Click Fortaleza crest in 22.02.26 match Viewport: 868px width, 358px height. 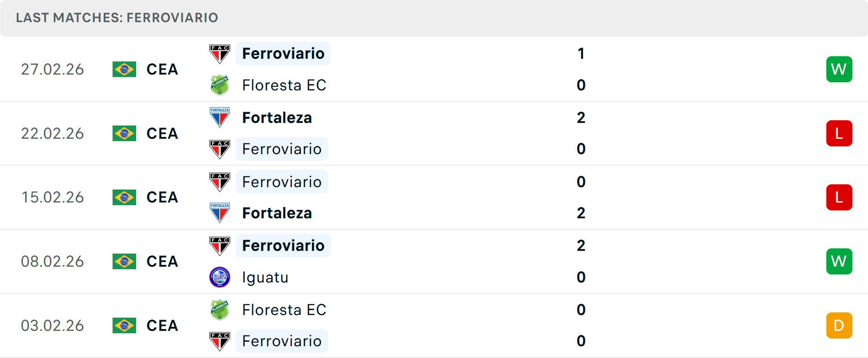220,118
